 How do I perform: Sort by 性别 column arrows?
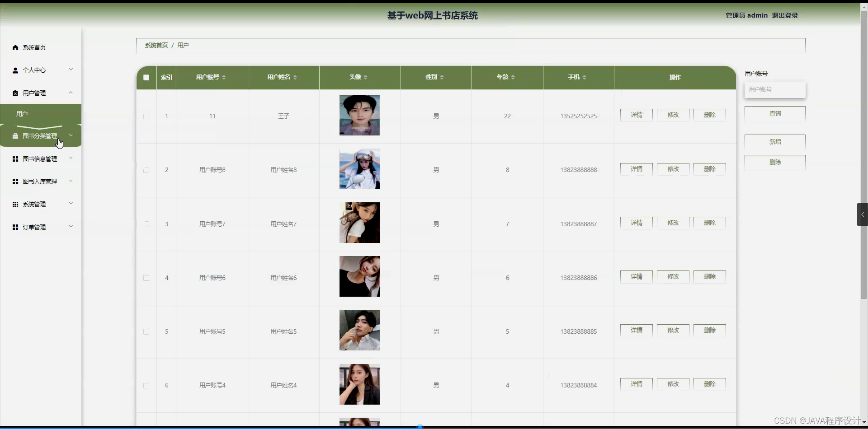pos(442,77)
